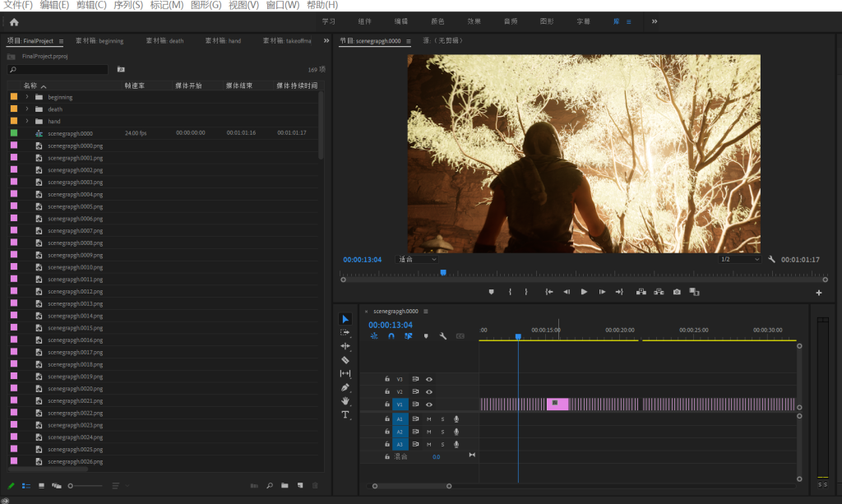
Task: Select the Track Select Forward tool
Action: point(345,333)
